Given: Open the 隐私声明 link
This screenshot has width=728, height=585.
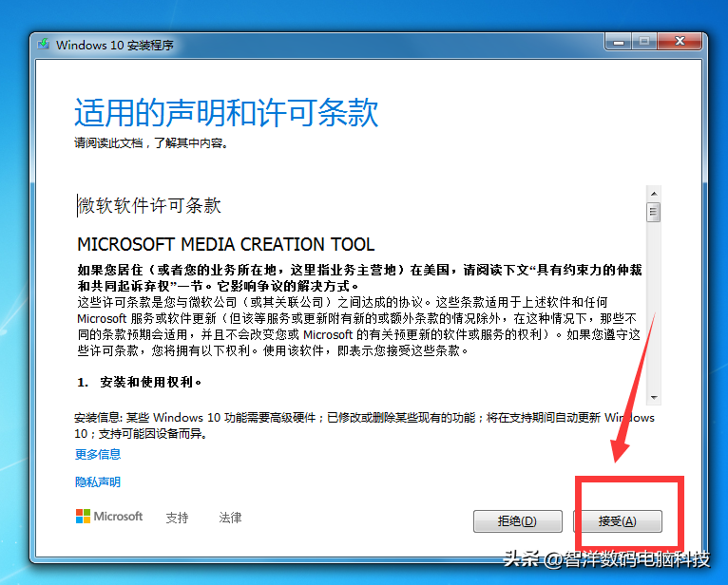Looking at the screenshot, I should click(x=98, y=482).
